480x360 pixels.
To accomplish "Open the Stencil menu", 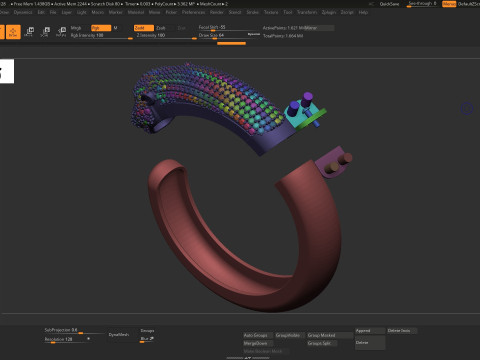I will point(235,12).
